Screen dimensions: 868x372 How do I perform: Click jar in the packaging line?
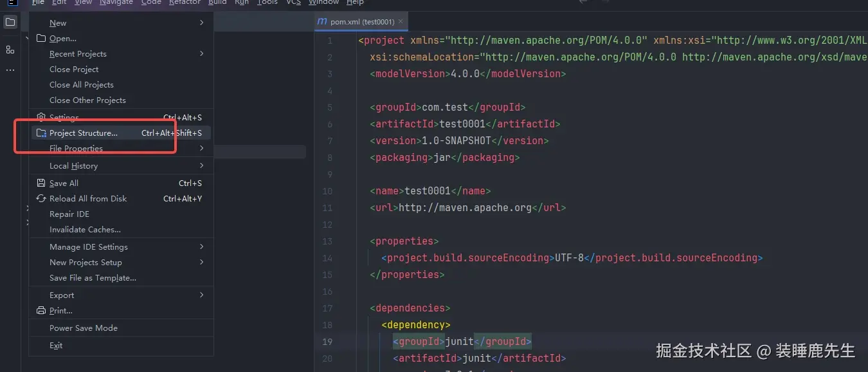(442, 158)
